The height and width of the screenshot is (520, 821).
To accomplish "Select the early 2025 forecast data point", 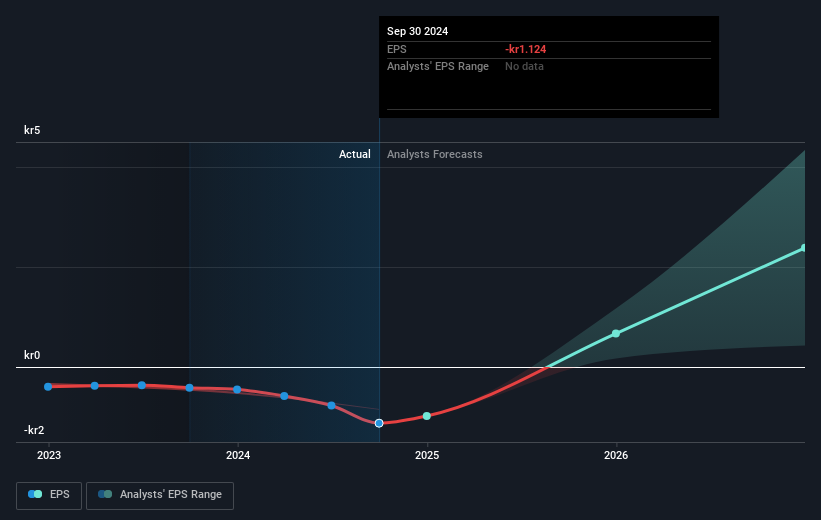I will coord(427,416).
